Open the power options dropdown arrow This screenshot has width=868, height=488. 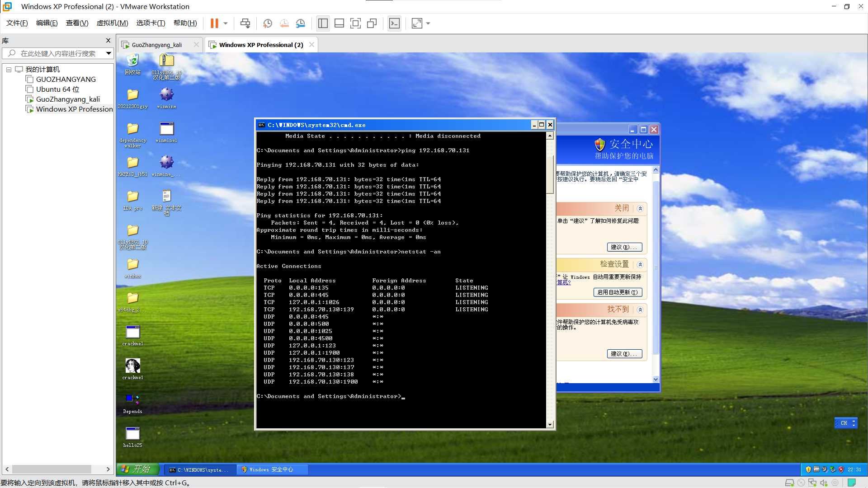[226, 23]
